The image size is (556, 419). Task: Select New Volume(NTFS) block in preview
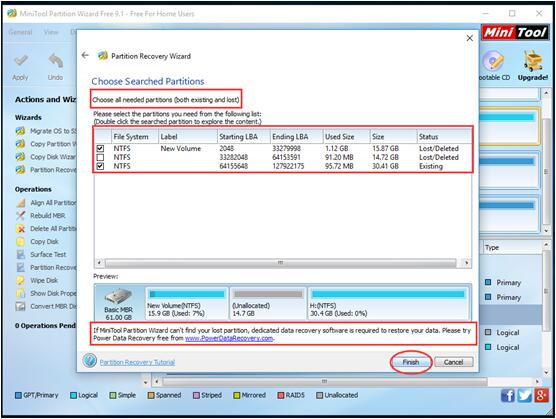pyautogui.click(x=187, y=303)
